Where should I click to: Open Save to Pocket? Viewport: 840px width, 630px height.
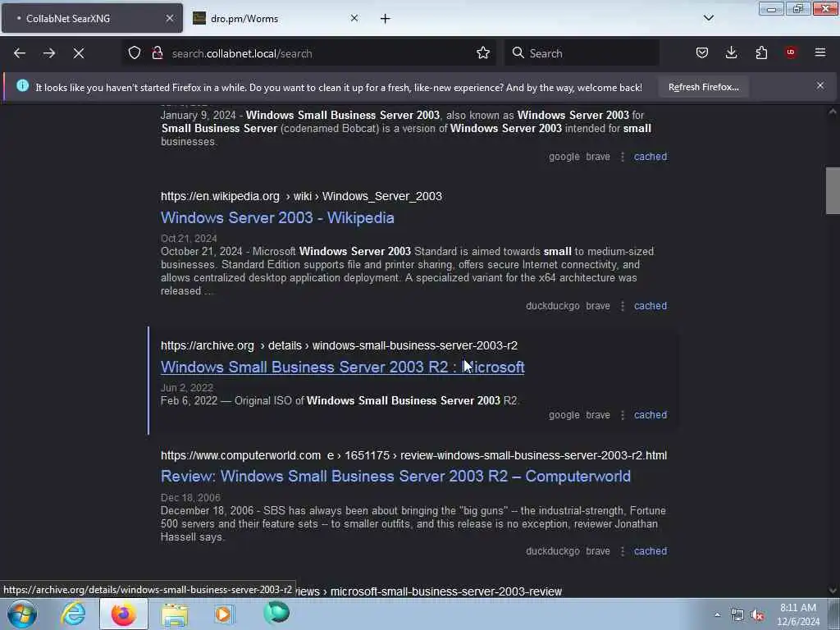pos(702,52)
